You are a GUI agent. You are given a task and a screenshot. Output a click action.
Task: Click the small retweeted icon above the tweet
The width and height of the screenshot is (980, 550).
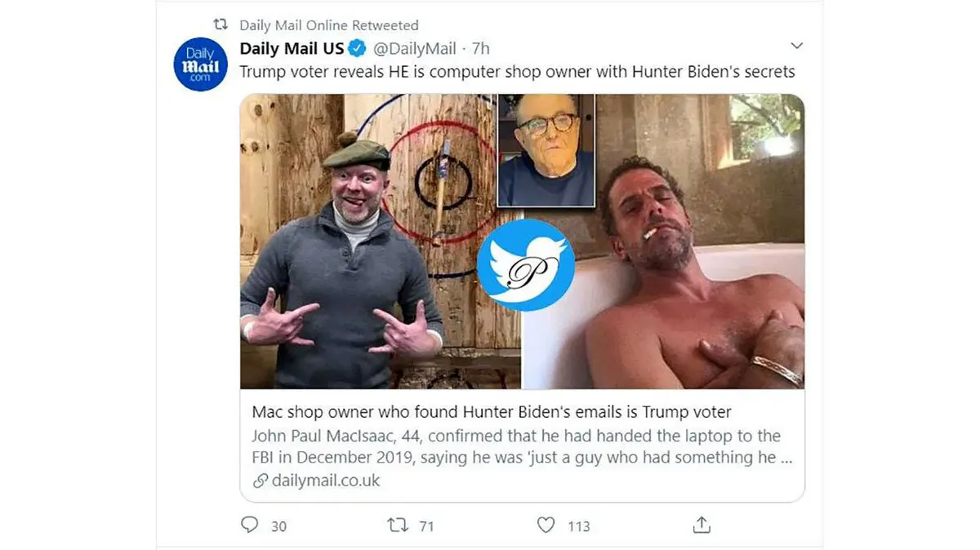click(x=219, y=25)
